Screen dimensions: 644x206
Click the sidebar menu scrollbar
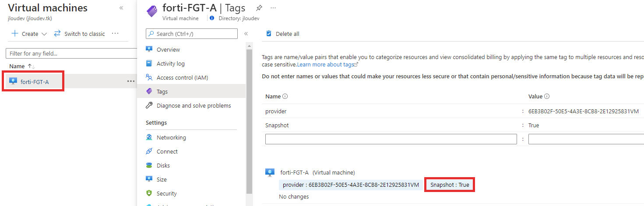point(250,122)
